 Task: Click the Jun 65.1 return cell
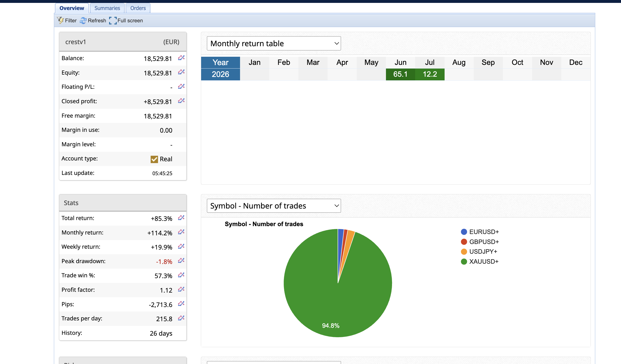coord(400,74)
